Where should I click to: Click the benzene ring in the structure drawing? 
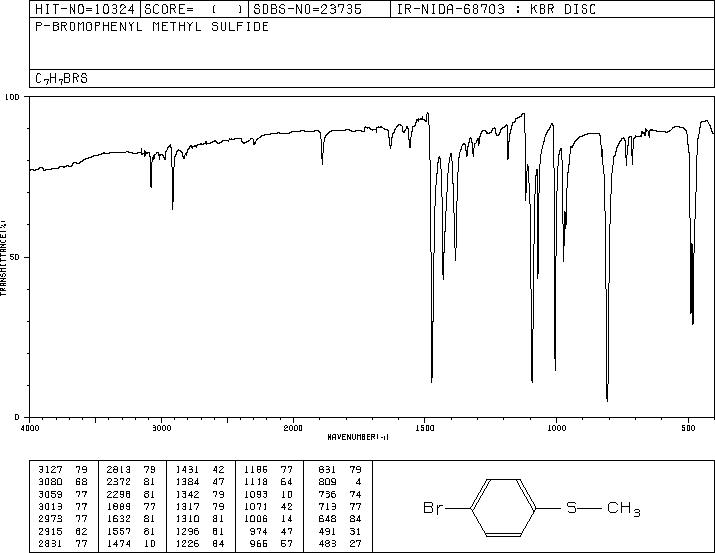[504, 507]
